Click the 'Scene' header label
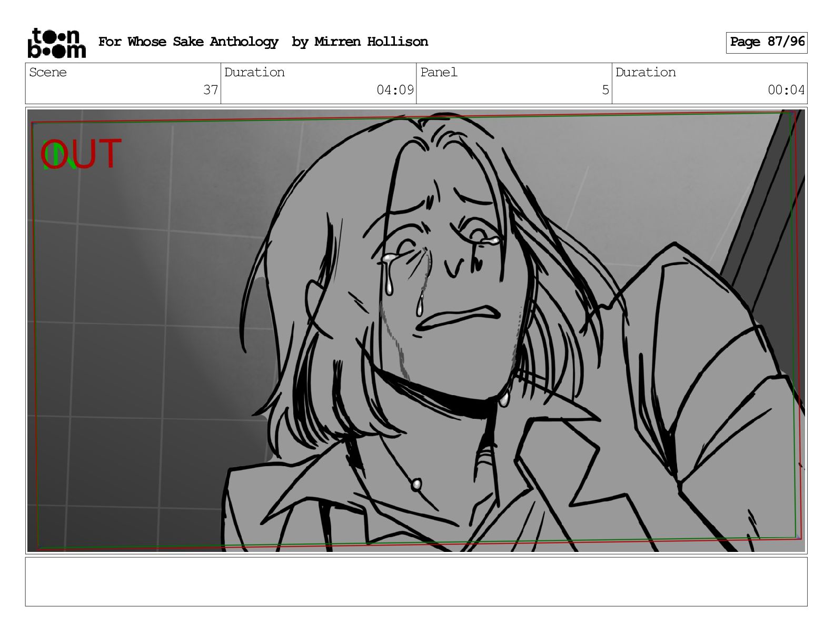 (48, 72)
